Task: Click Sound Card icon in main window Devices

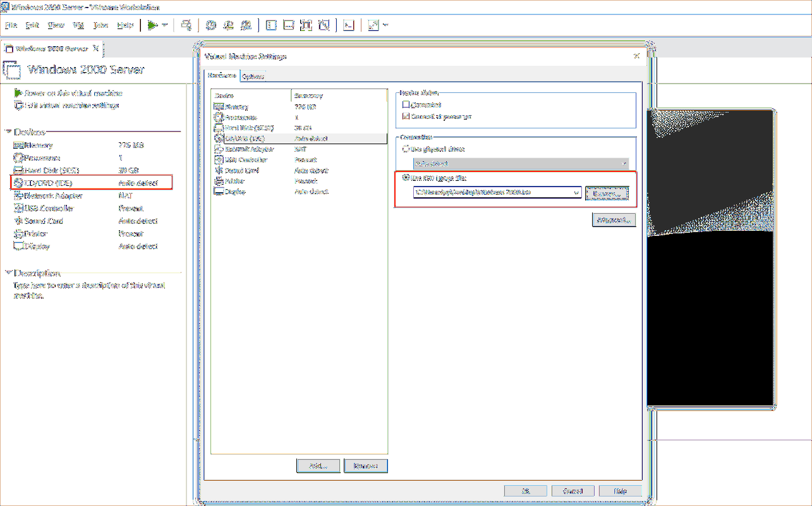Action: tap(18, 221)
